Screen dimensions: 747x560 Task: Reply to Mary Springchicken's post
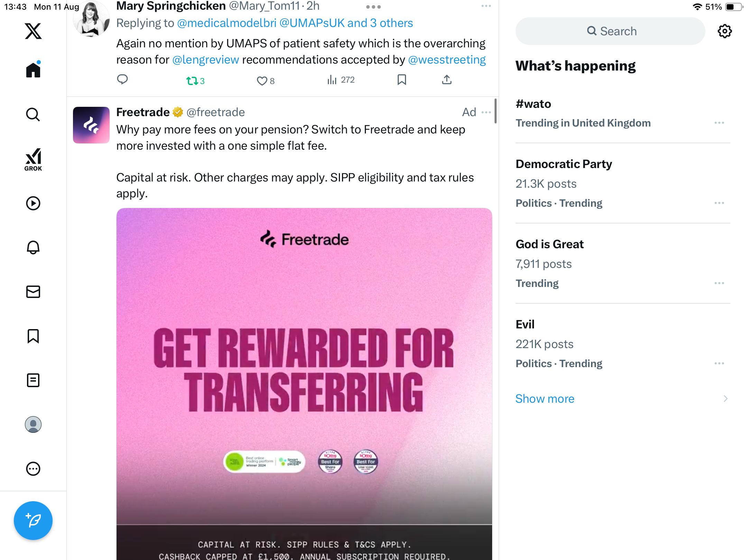(x=122, y=80)
